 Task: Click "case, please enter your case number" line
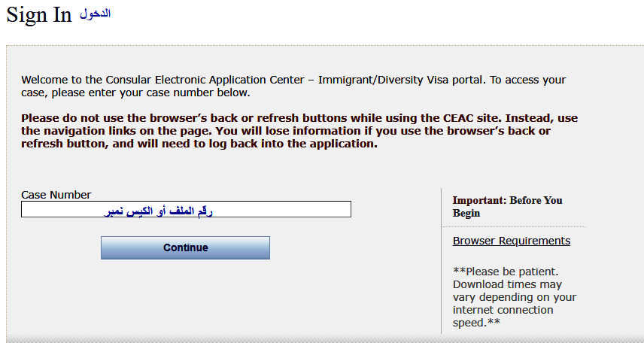135,93
